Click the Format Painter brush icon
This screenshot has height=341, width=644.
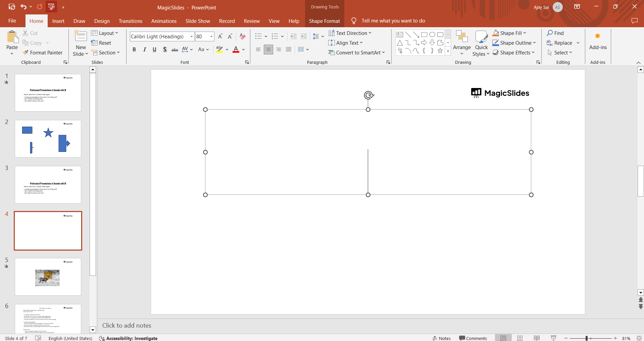(x=26, y=53)
